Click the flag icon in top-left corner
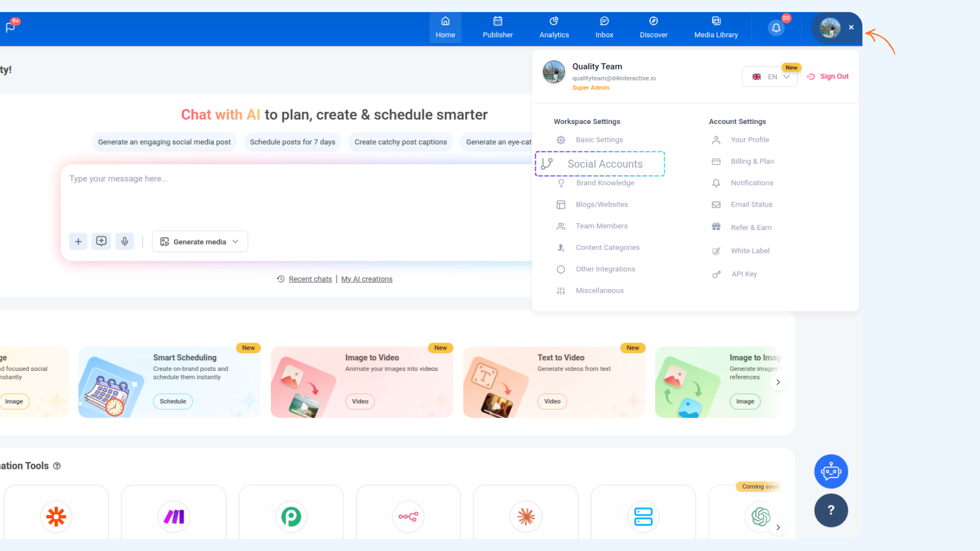 coord(11,27)
